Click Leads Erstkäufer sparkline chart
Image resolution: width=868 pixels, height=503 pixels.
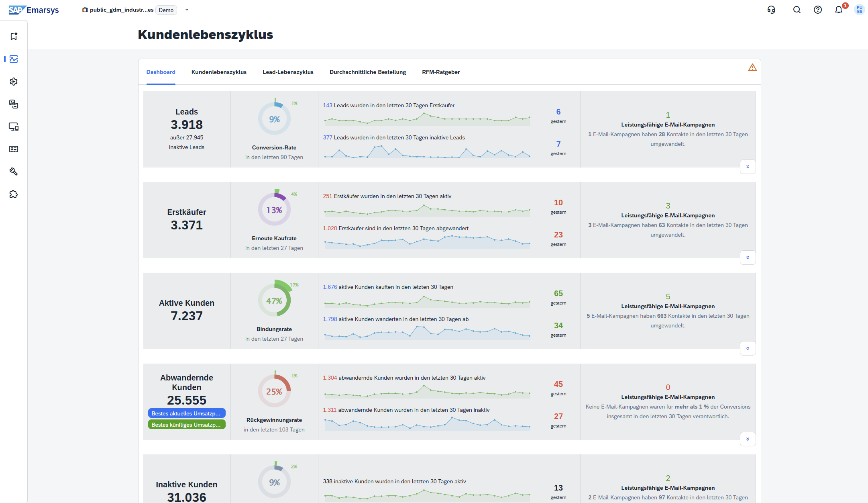(427, 119)
